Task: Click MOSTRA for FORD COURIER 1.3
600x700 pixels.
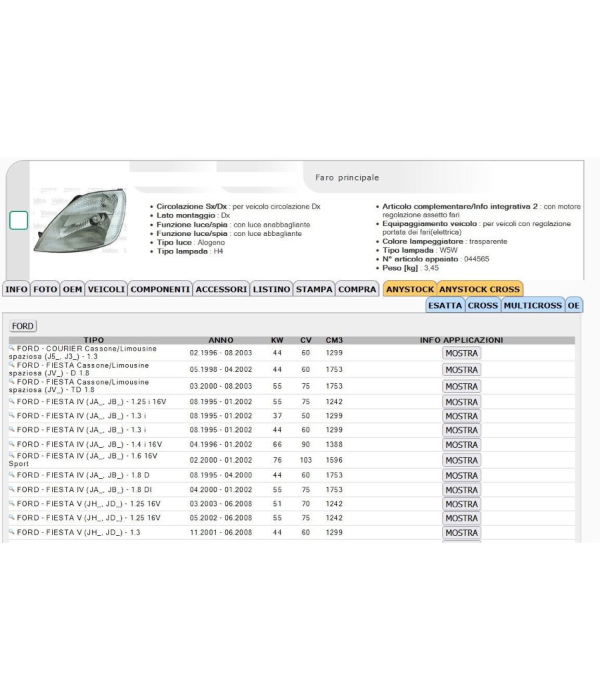Action: point(461,353)
